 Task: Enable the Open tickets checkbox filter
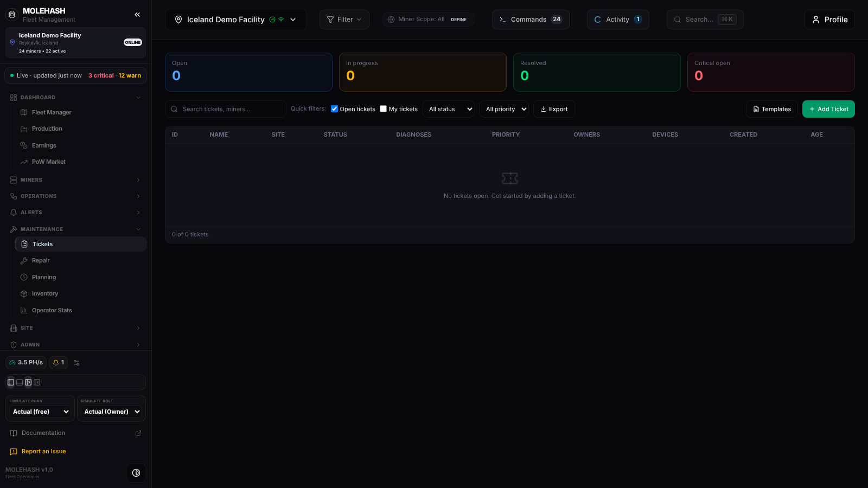point(335,109)
